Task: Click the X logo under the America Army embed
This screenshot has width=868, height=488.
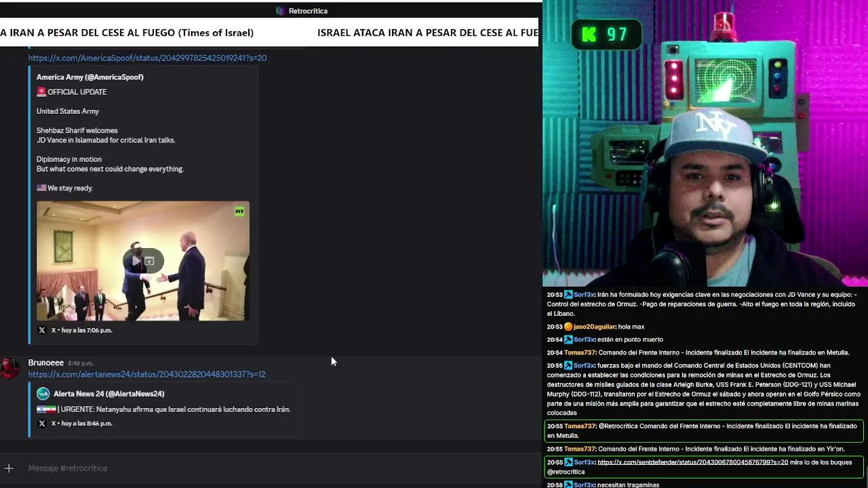Action: 42,330
